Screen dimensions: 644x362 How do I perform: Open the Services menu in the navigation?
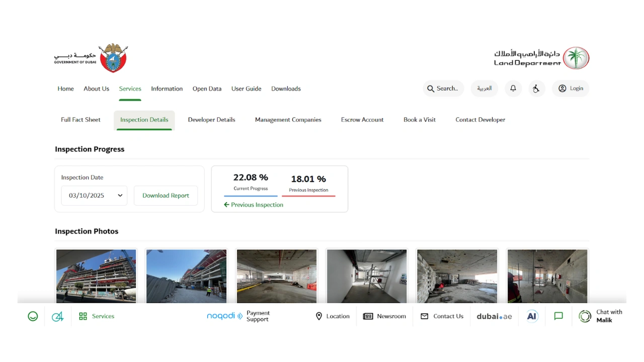(x=130, y=88)
